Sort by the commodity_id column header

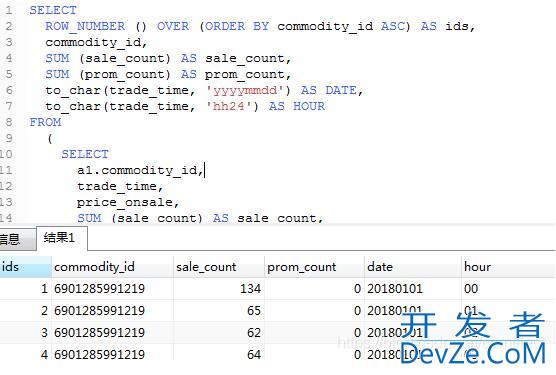pyautogui.click(x=112, y=267)
